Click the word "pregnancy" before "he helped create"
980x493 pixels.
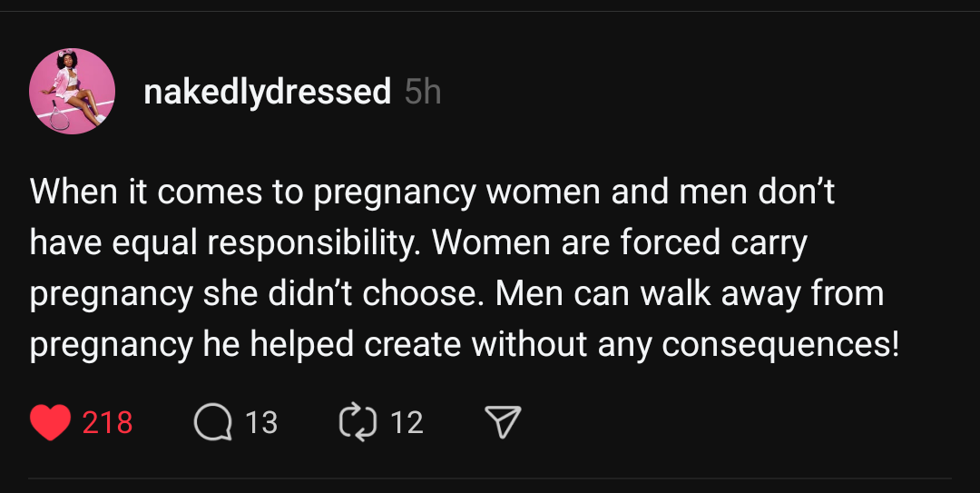click(x=112, y=345)
